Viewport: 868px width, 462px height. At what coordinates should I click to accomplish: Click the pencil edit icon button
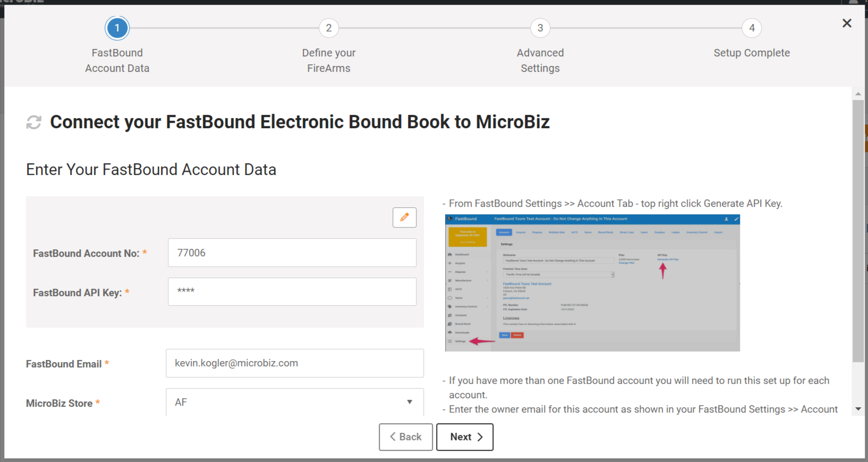[404, 217]
